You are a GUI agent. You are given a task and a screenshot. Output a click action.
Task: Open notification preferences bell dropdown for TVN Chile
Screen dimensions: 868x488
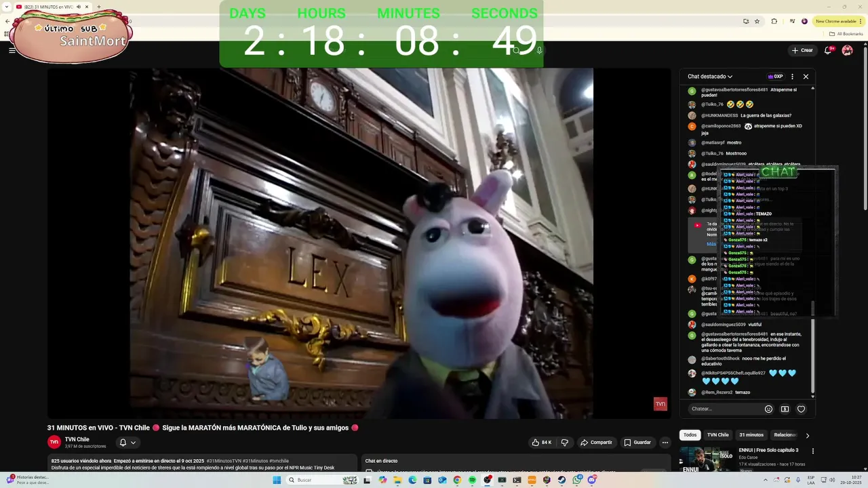[127, 443]
